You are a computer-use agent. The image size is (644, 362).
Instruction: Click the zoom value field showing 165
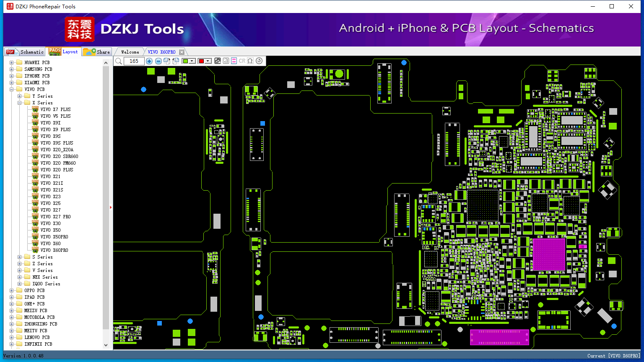(134, 61)
